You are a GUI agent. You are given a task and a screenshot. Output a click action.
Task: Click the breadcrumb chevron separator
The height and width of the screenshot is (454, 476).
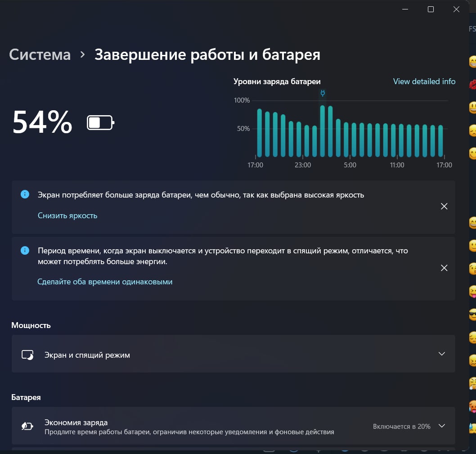tap(82, 54)
